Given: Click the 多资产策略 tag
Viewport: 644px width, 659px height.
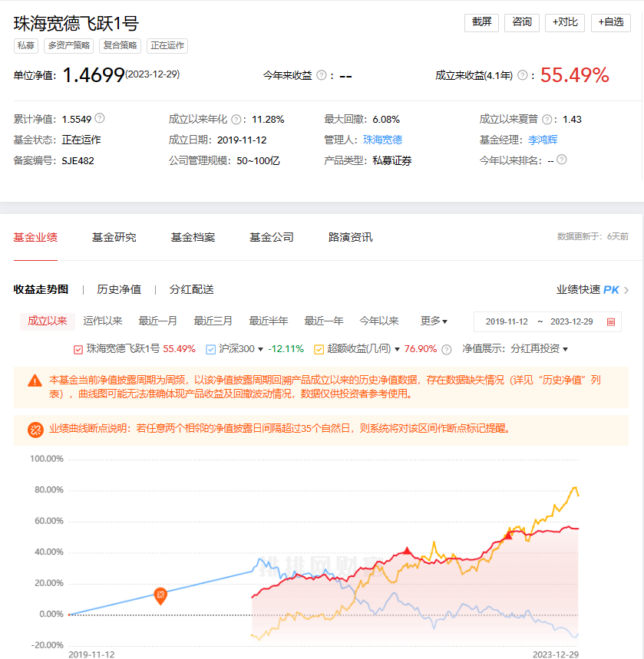Looking at the screenshot, I should pos(69,45).
